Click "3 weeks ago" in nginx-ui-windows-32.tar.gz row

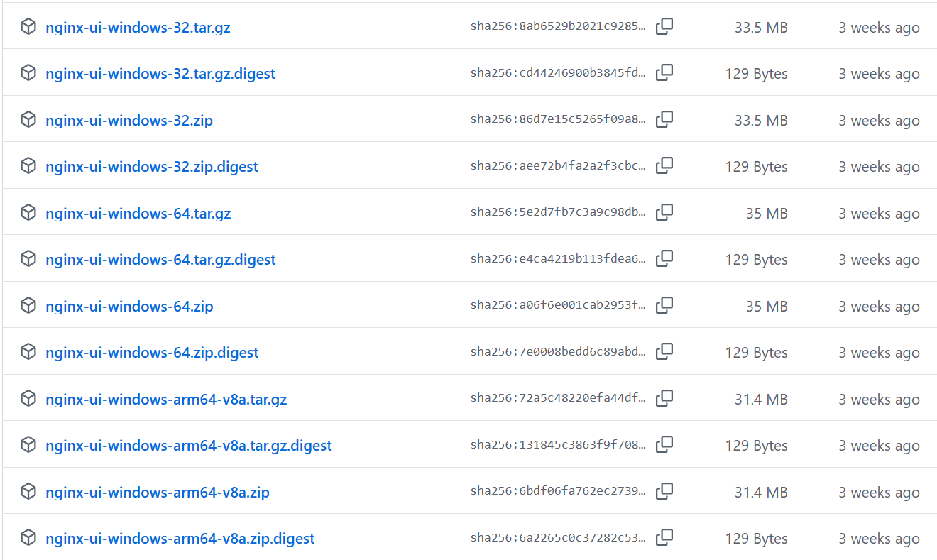(879, 28)
